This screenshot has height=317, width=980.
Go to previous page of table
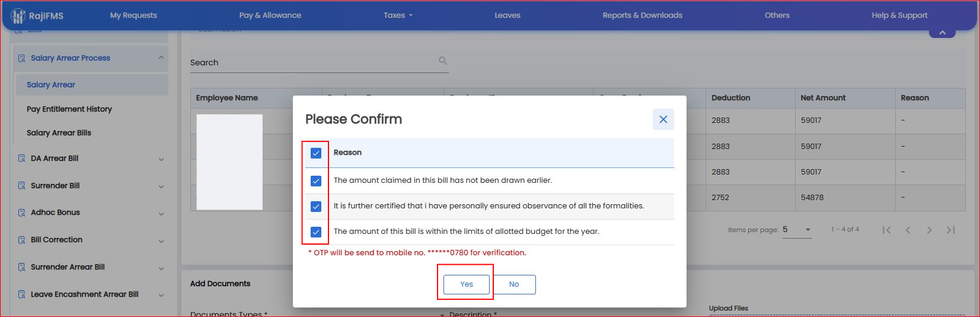click(908, 230)
